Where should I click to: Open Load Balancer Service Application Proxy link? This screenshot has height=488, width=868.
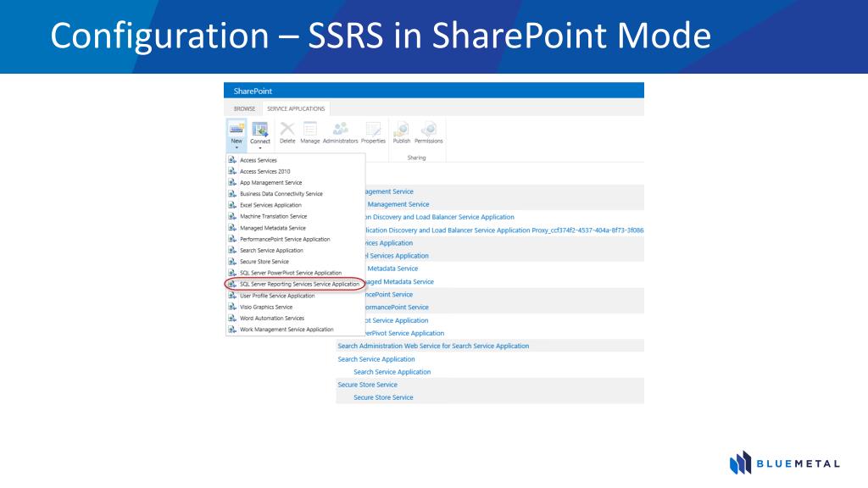(x=504, y=230)
